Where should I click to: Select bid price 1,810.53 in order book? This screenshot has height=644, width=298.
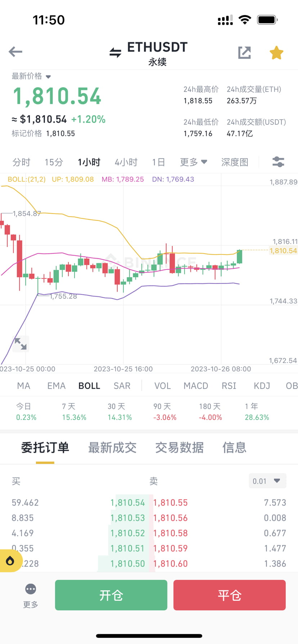click(128, 518)
